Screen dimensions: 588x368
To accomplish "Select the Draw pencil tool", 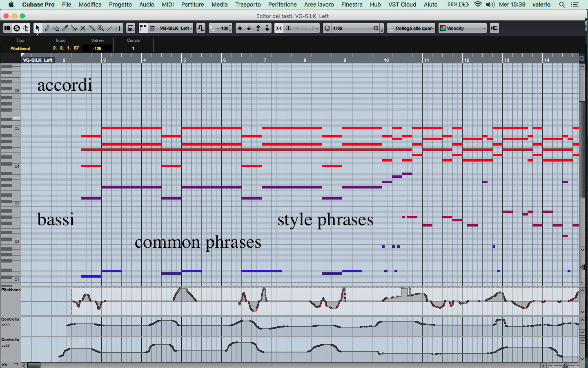I will point(47,28).
